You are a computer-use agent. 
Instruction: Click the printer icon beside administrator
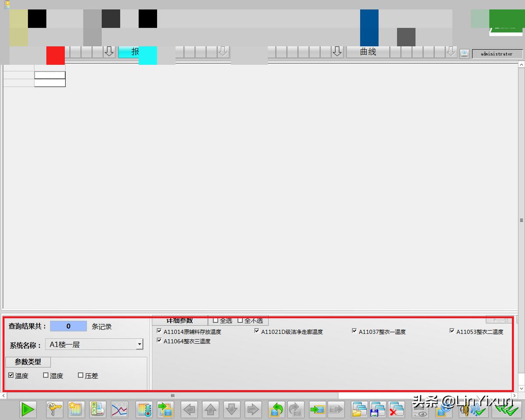(464, 53)
